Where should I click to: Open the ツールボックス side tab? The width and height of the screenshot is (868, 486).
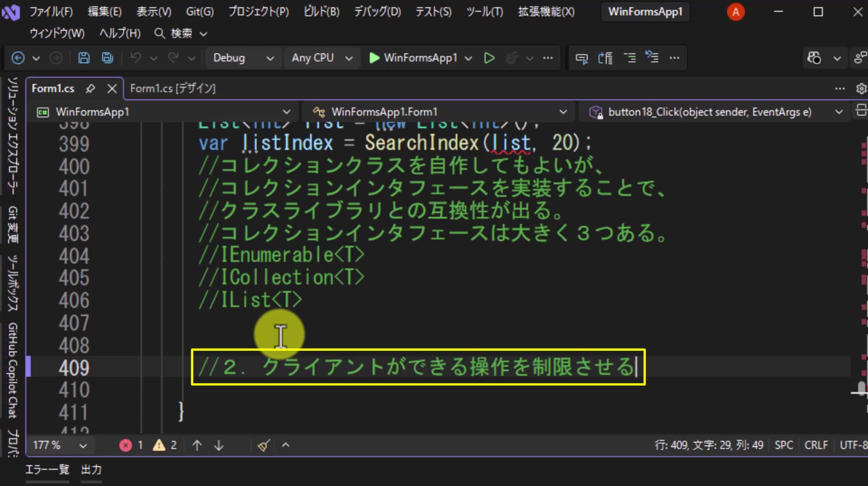12,283
